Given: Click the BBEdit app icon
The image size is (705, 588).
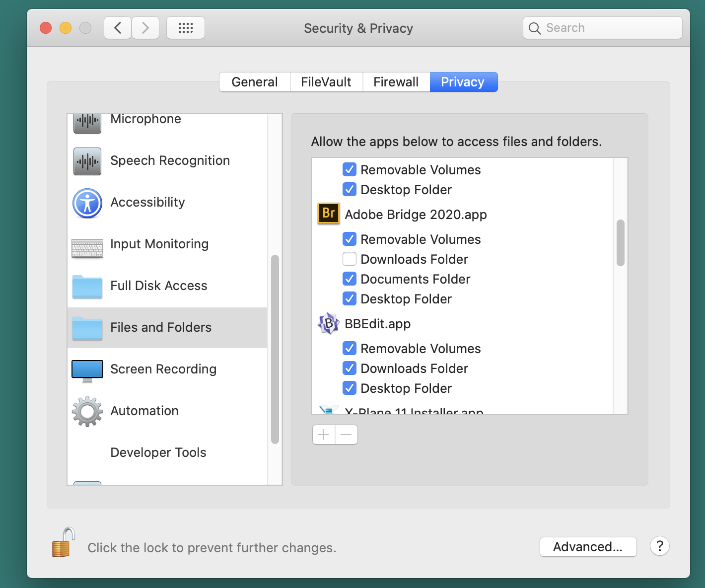Looking at the screenshot, I should (329, 323).
